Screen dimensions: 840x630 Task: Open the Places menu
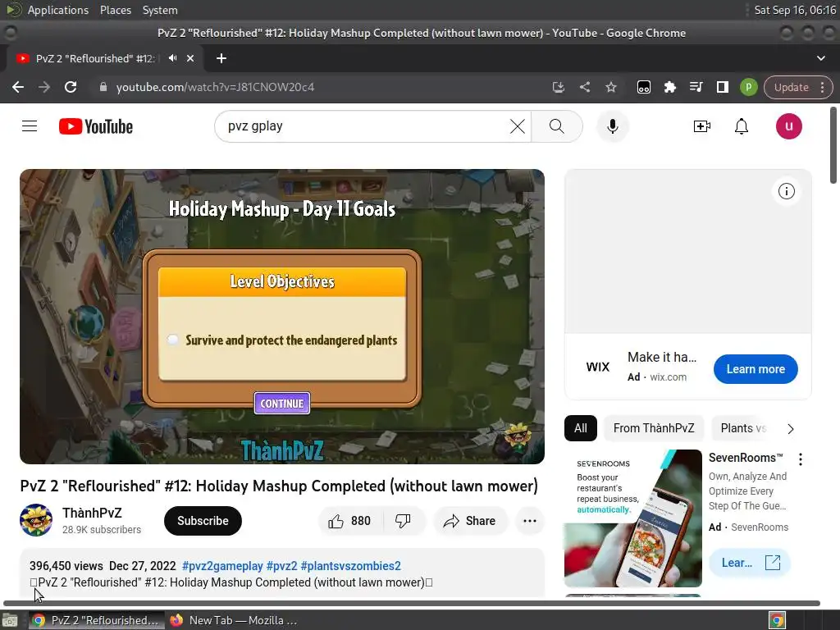(x=115, y=10)
